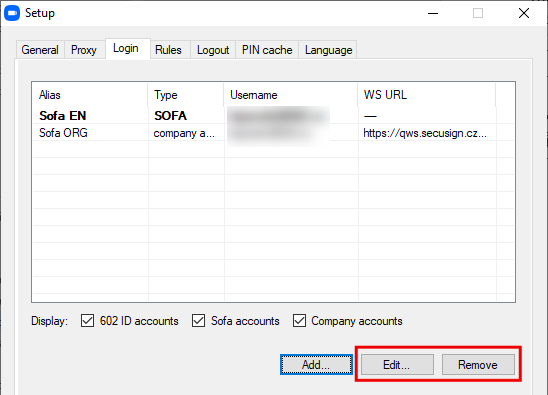Viewport: 548px width, 395px height.
Task: Click the Add... button
Action: click(x=316, y=365)
